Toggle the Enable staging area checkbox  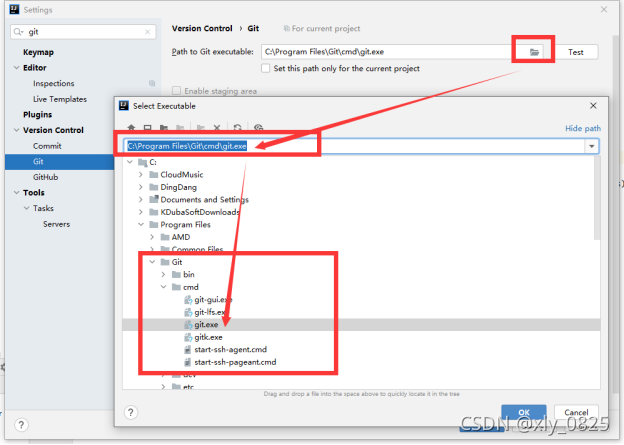tap(176, 91)
